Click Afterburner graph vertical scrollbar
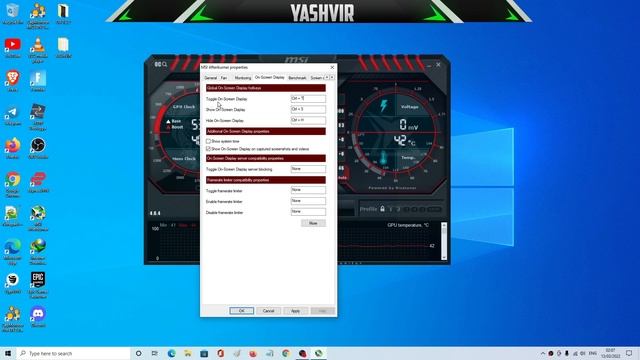The height and width of the screenshot is (360, 640). coord(444,241)
